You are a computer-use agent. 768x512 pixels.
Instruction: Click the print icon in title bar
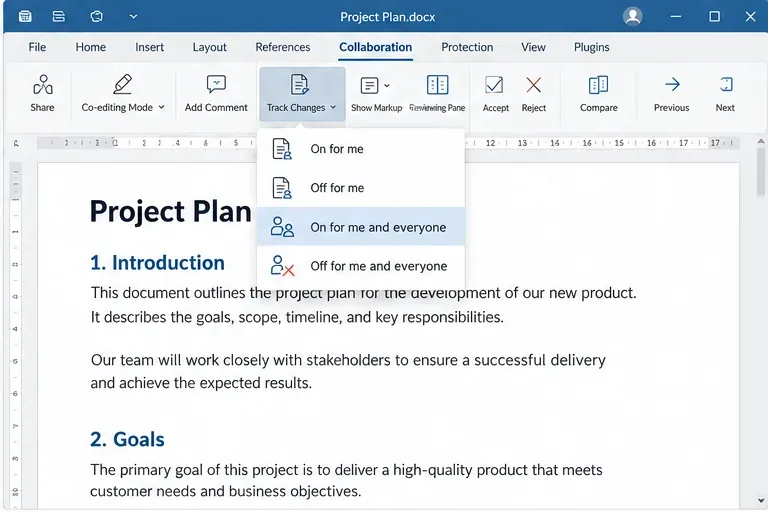59,17
